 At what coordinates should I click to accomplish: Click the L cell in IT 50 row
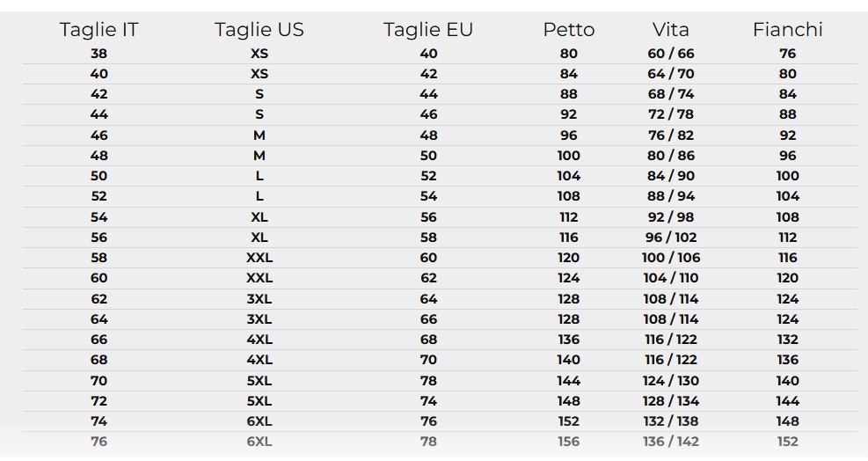(259, 176)
